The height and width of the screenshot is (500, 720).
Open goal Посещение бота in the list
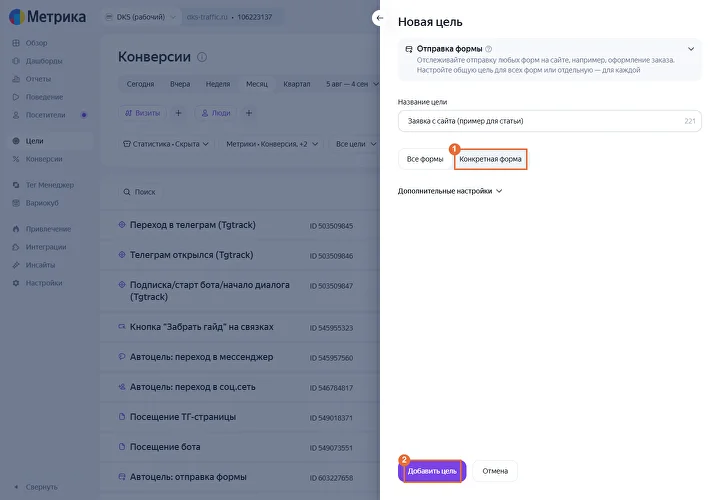point(165,447)
